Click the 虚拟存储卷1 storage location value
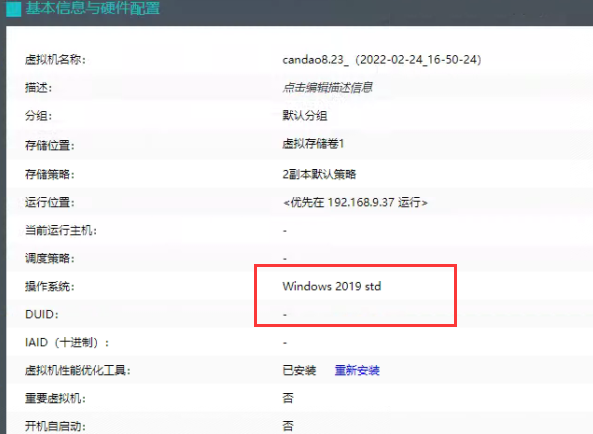The width and height of the screenshot is (593, 434). tap(313, 144)
